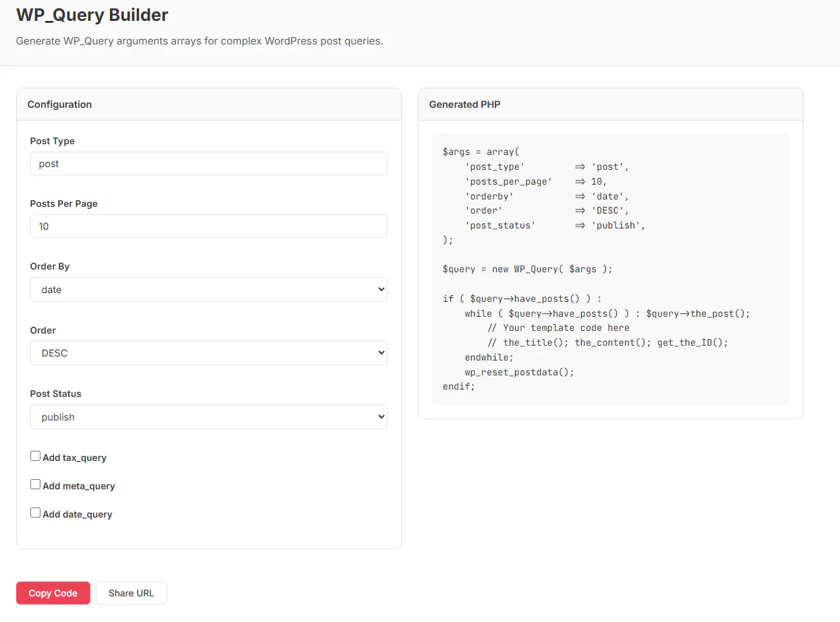Screen dimensions: 840x622
Task: Click the Generated PHP panel heading
Action: click(465, 104)
